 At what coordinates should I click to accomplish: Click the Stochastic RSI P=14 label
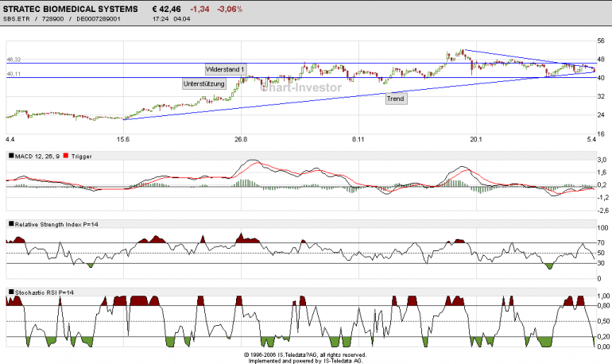click(x=44, y=292)
